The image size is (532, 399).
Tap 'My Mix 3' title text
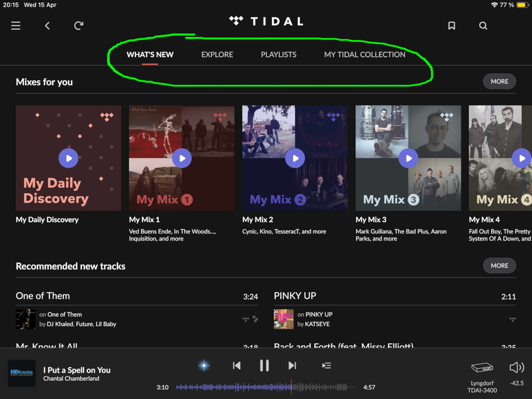[371, 220]
